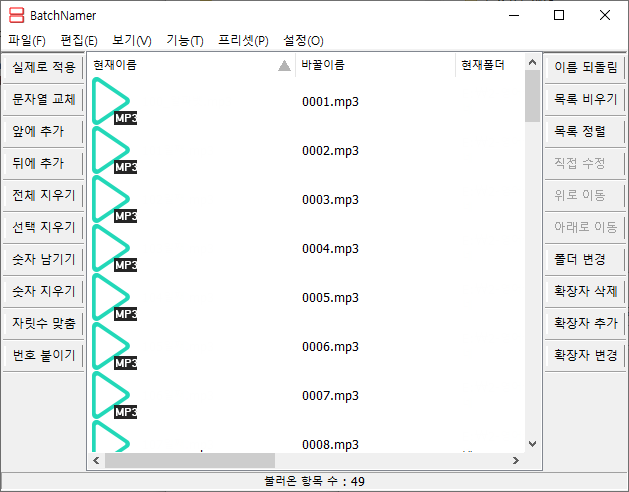Click the 숫자 남기기 button
Image resolution: width=629 pixels, height=492 pixels.
pyautogui.click(x=43, y=259)
